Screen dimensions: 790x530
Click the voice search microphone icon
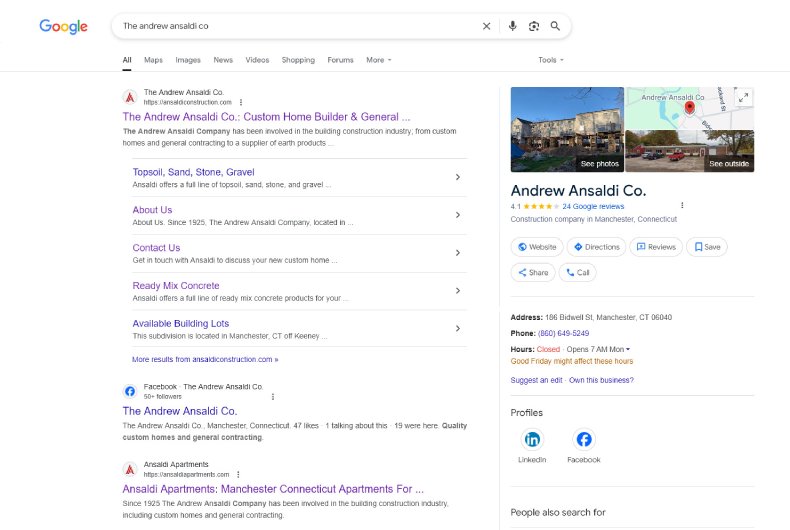513,26
